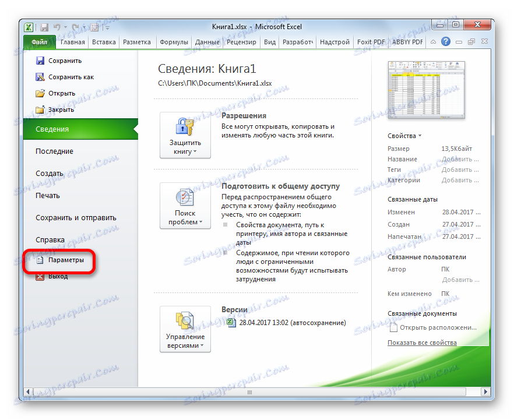
Task: Click the Excel application icon in title bar
Action: [x=29, y=27]
